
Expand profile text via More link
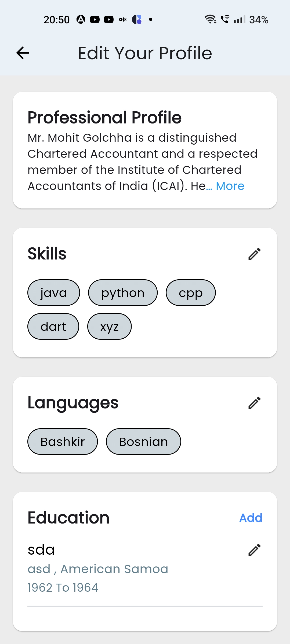(x=230, y=186)
